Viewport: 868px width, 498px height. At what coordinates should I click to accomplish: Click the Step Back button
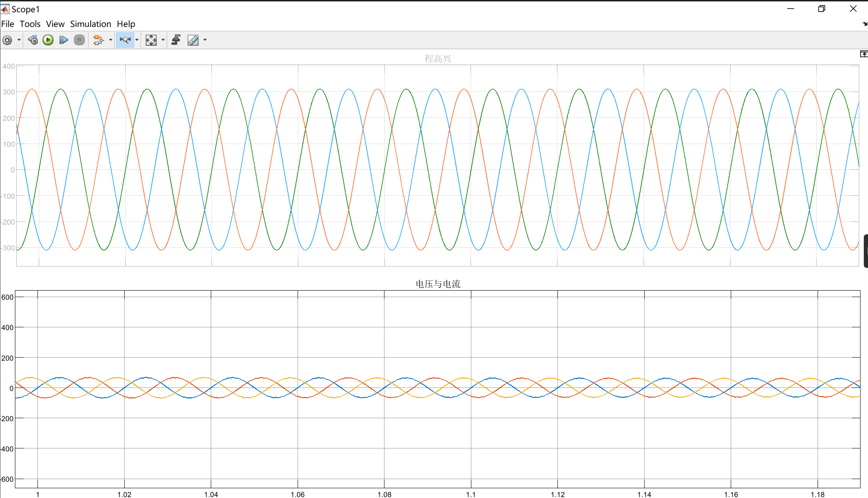33,40
